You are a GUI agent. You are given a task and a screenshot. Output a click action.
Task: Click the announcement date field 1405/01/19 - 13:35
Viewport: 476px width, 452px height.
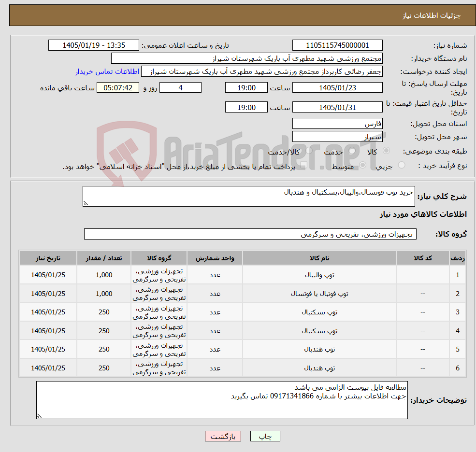point(93,45)
